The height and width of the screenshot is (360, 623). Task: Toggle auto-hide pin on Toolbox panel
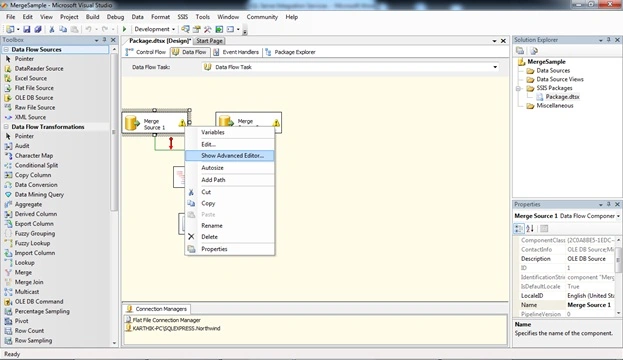pyautogui.click(x=104, y=40)
